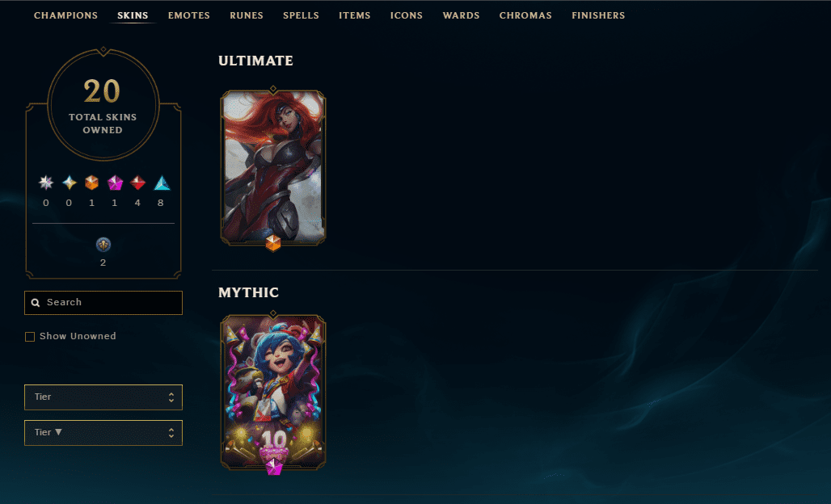Enable the Show Unowned checkbox

[x=30, y=337]
